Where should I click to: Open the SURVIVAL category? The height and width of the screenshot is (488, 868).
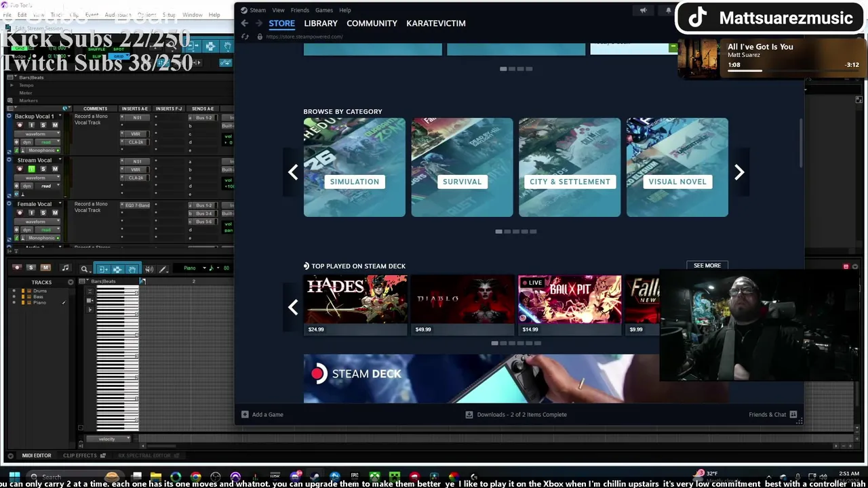[x=462, y=167]
